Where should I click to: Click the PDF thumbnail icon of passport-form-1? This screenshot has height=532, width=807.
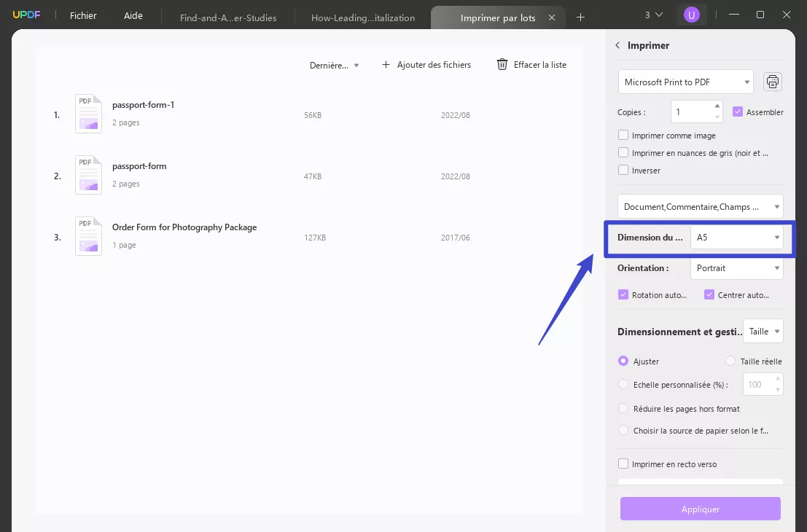pyautogui.click(x=89, y=114)
